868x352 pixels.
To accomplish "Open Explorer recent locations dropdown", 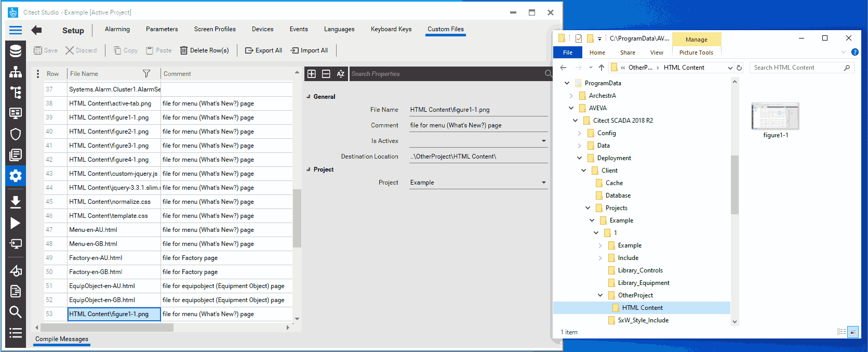I will click(591, 68).
